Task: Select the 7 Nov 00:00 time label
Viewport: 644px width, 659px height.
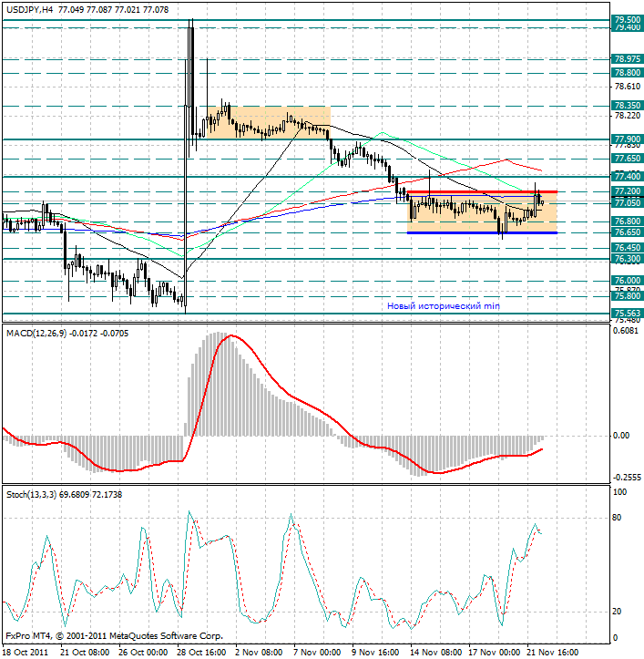Action: pyautogui.click(x=318, y=653)
